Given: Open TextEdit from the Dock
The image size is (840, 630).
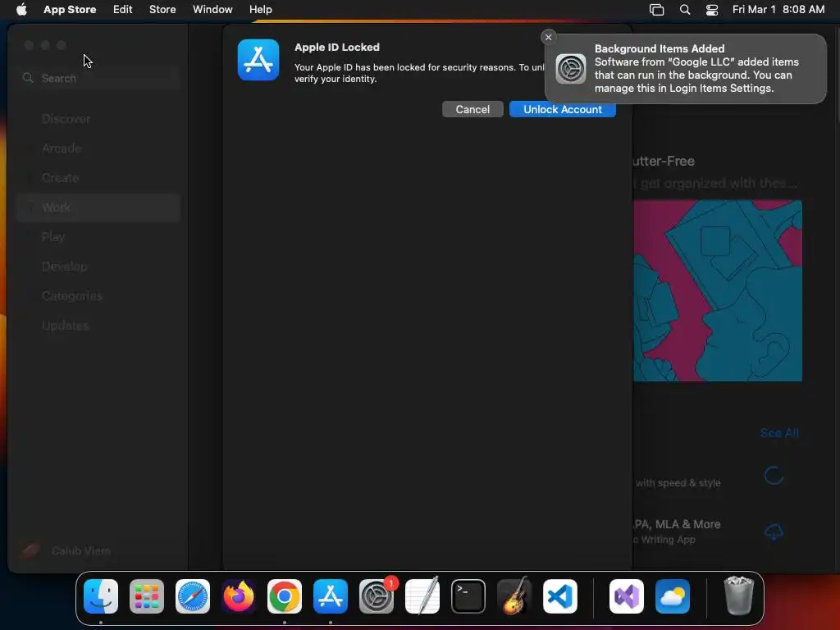Looking at the screenshot, I should coord(422,596).
